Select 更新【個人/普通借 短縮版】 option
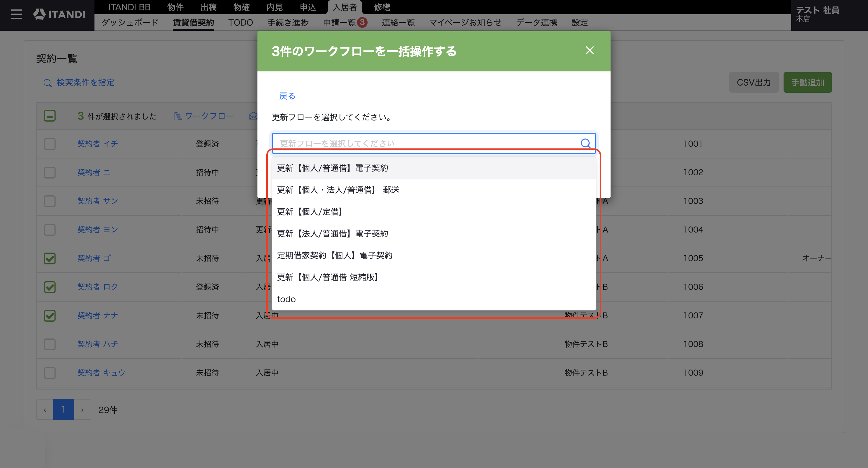Viewport: 868px width, 468px height. tap(434, 277)
